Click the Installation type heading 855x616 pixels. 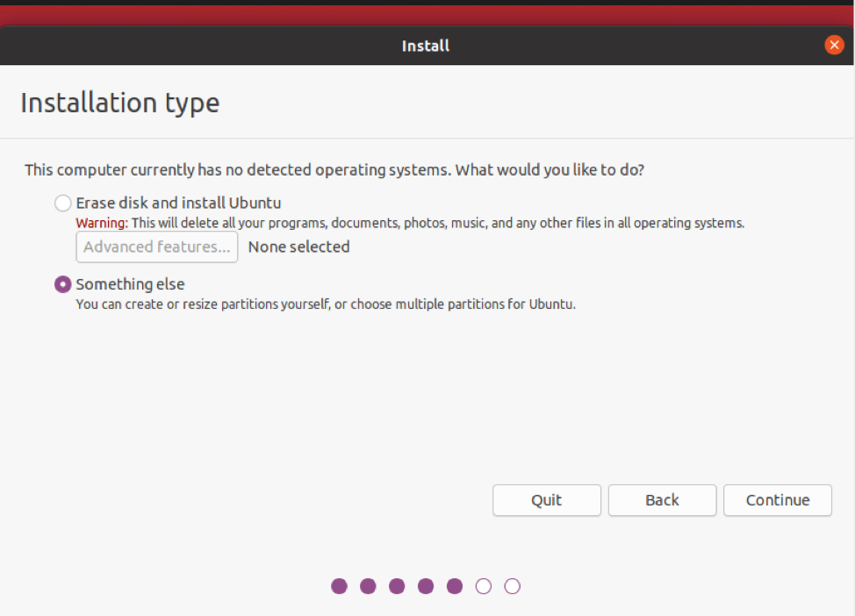(120, 103)
